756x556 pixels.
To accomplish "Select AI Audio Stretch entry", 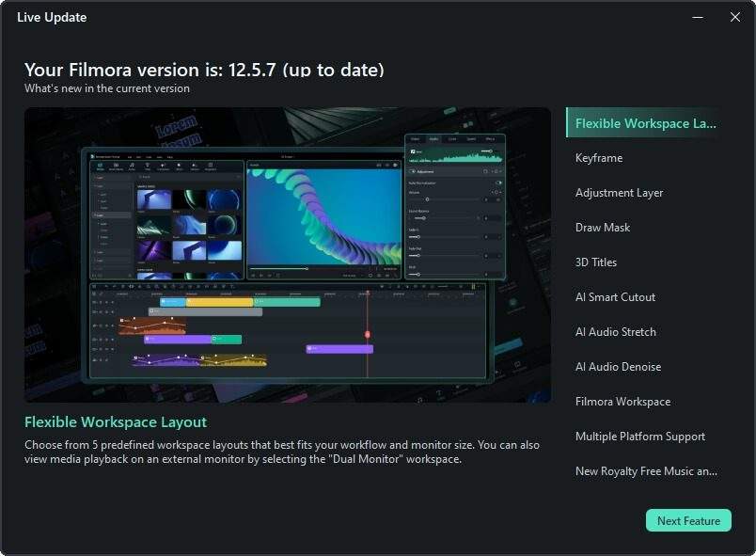I will click(x=616, y=332).
